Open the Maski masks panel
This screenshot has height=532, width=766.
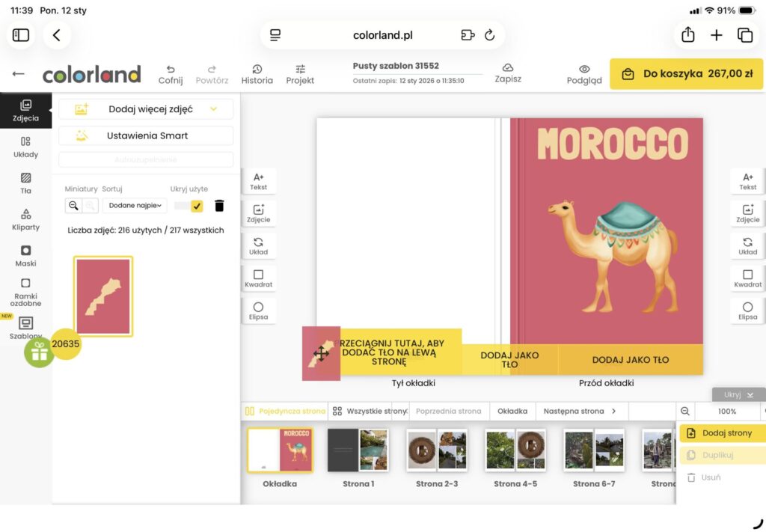(25, 255)
